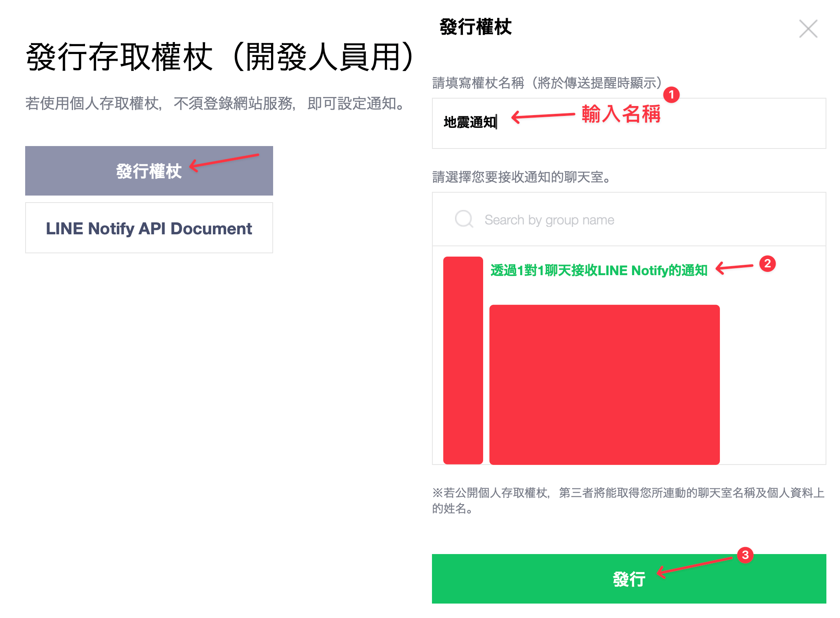
Task: Click the 發行存取權杖（開發人員用） heading
Action: point(221,57)
